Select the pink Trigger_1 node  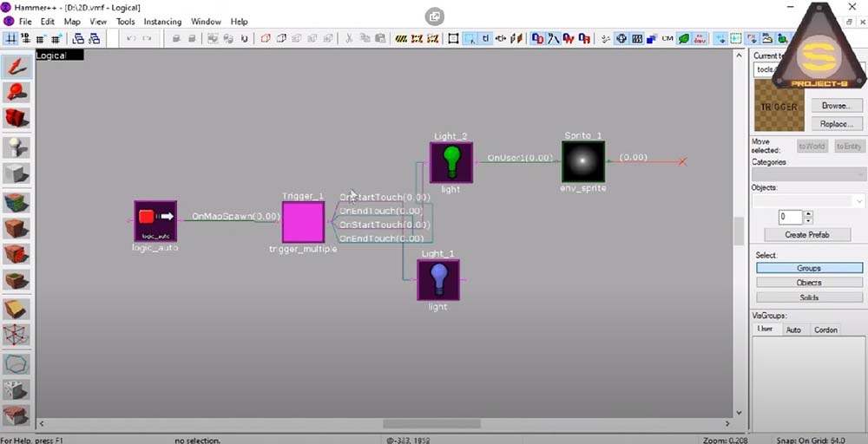(x=303, y=222)
